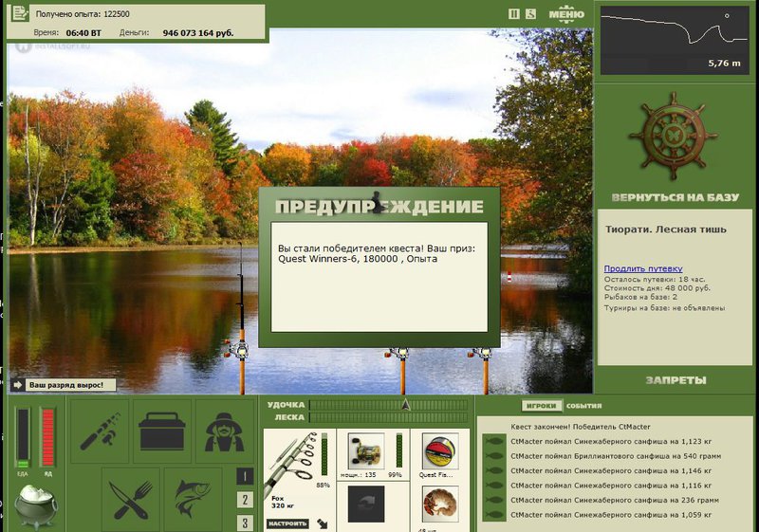Open the knife and fork food icon
Image resolution: width=759 pixels, height=532 pixels.
pyautogui.click(x=130, y=499)
